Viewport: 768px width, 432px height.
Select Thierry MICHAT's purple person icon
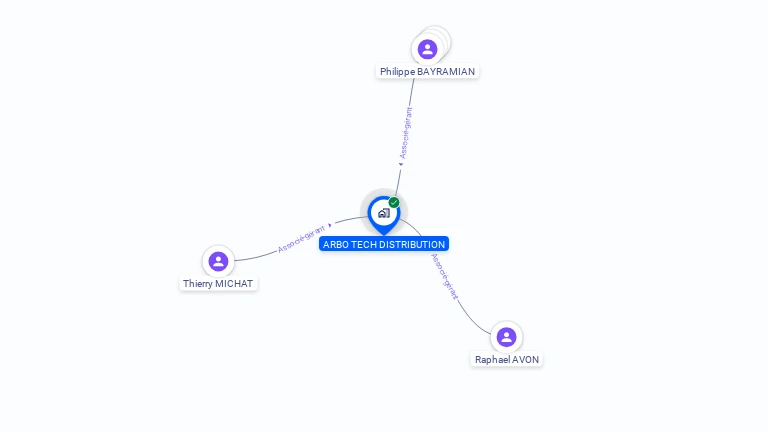(x=218, y=261)
